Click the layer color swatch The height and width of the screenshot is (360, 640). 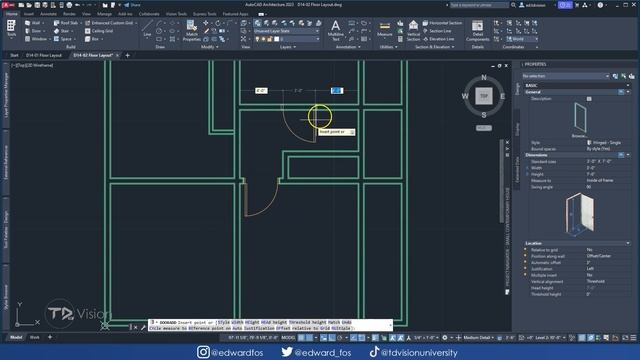click(277, 39)
